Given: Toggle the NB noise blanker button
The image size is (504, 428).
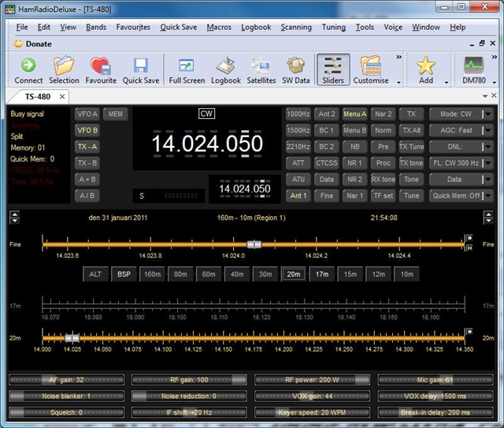Looking at the screenshot, I should coord(354,147).
